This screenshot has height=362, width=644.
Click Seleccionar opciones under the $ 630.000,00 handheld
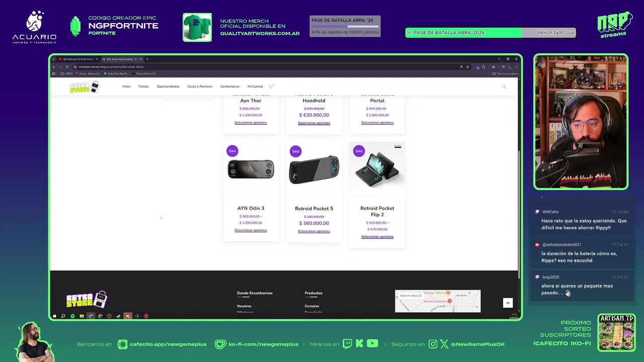[314, 123]
